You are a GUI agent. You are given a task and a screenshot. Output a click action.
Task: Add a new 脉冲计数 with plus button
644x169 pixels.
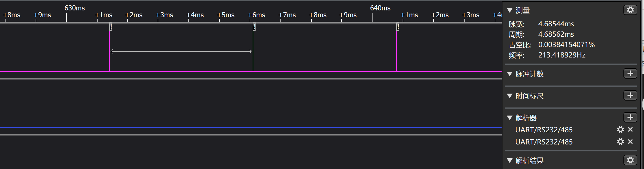click(630, 74)
